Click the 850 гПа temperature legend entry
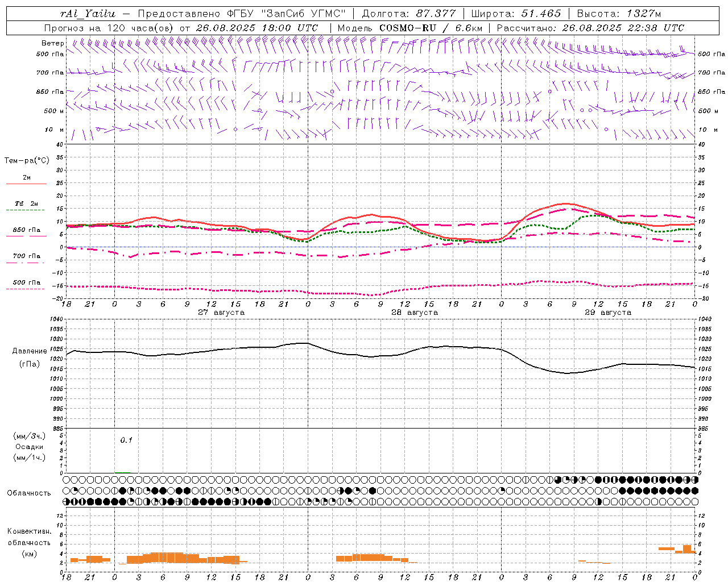The width and height of the screenshot is (728, 582). coord(26,230)
